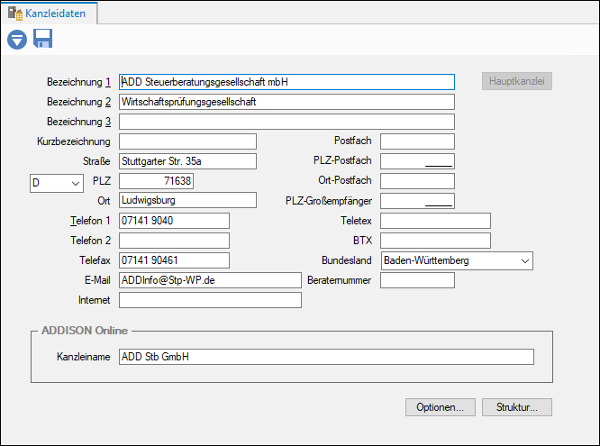Click the Bundesland label

[x=346, y=260]
